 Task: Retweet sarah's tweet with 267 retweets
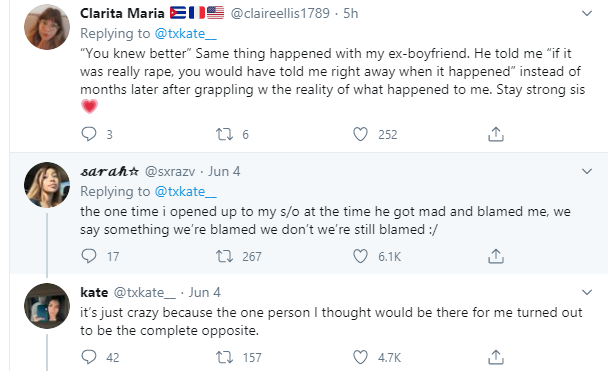click(x=225, y=256)
